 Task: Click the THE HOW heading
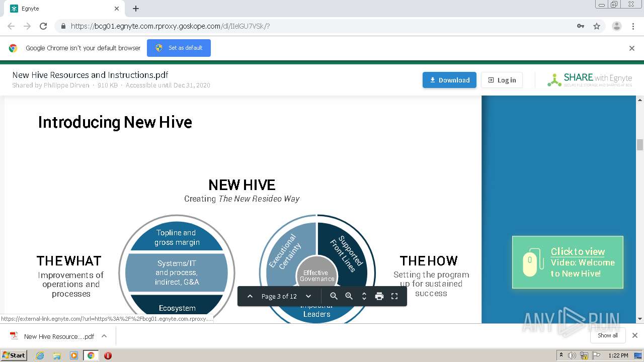point(429,261)
